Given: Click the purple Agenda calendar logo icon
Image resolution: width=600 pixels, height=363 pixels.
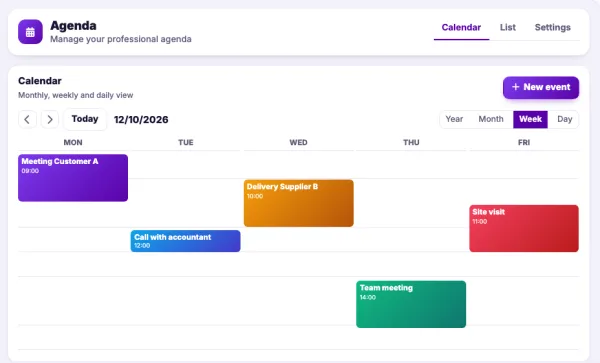Looking at the screenshot, I should pos(30,32).
